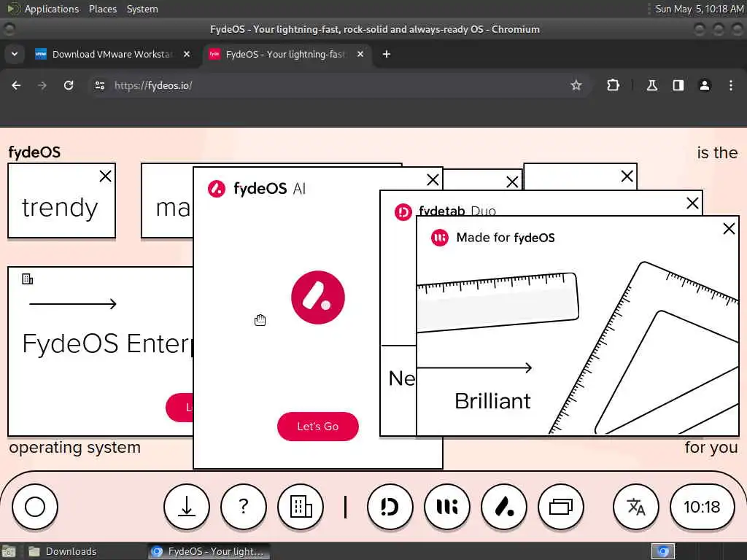This screenshot has height=560, width=747.
Task: Open the download icon in the shelf
Action: coord(187,507)
